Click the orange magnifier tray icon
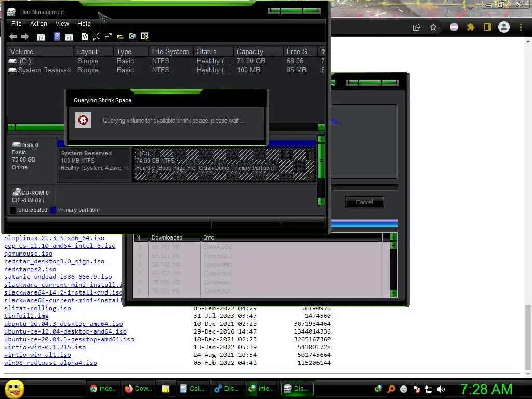 click(x=391, y=389)
